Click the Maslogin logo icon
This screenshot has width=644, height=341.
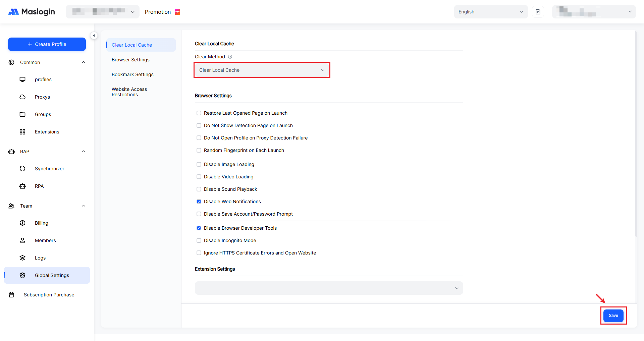point(13,12)
